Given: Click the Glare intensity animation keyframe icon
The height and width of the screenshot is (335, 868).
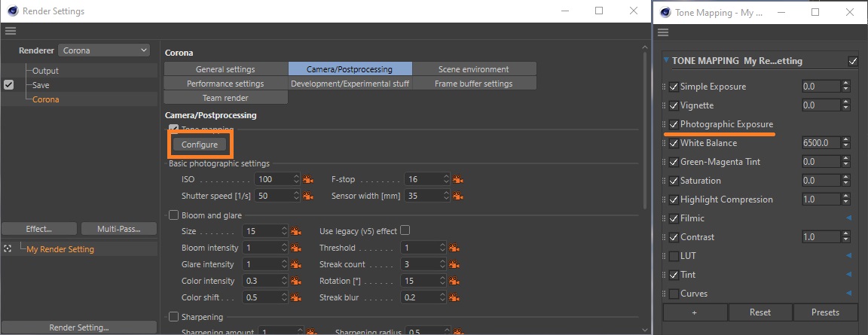Looking at the screenshot, I should click(x=296, y=264).
